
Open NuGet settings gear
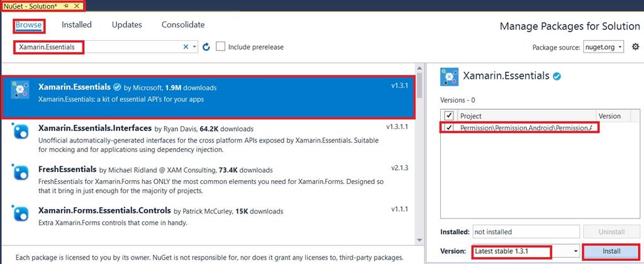pyautogui.click(x=635, y=47)
